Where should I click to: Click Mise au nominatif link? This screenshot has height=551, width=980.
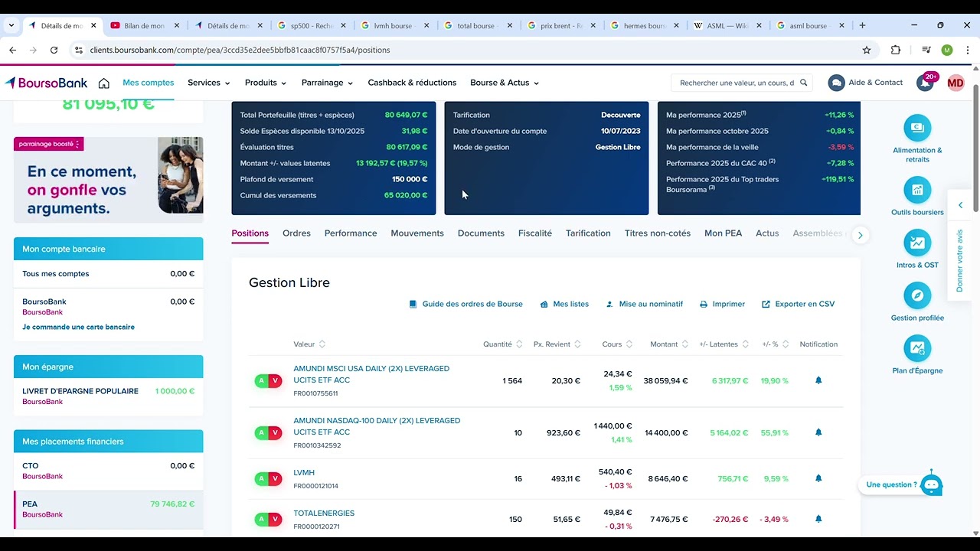(644, 304)
